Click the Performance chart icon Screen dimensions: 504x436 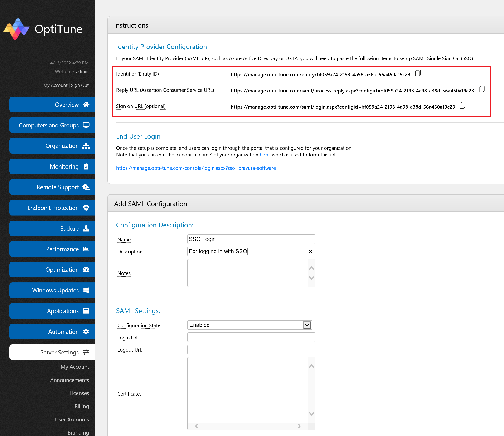[x=86, y=249]
